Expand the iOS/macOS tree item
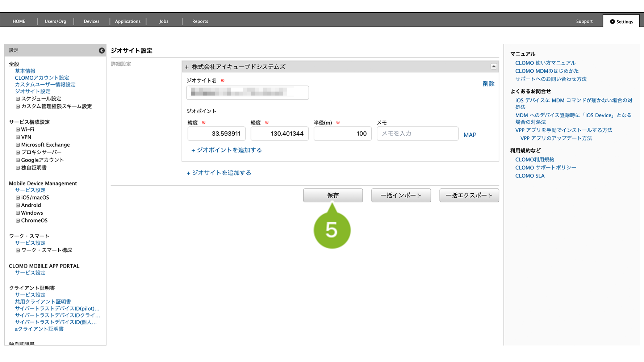 click(18, 198)
